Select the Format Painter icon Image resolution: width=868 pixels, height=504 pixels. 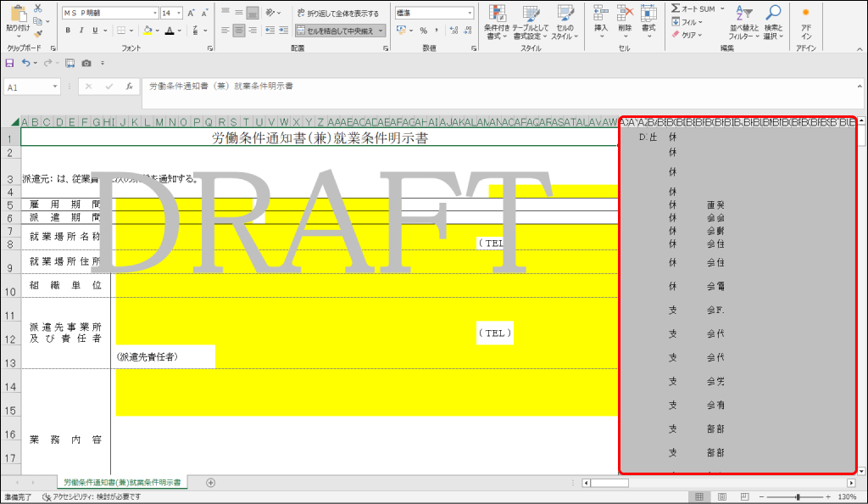[x=36, y=34]
